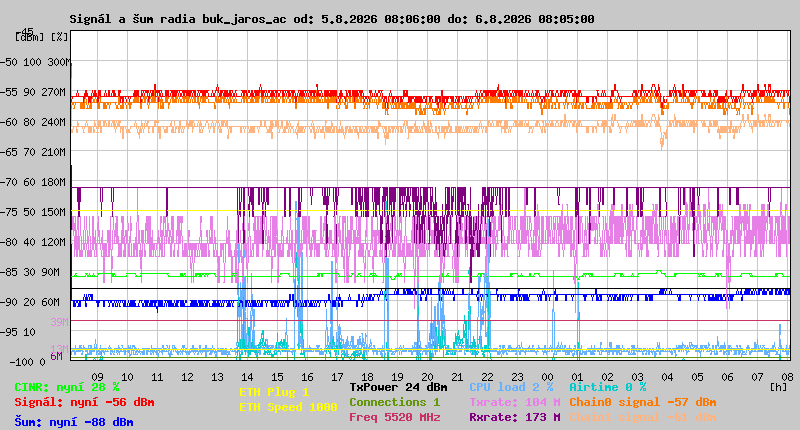Click the 'Connections 1' legend label

click(394, 402)
